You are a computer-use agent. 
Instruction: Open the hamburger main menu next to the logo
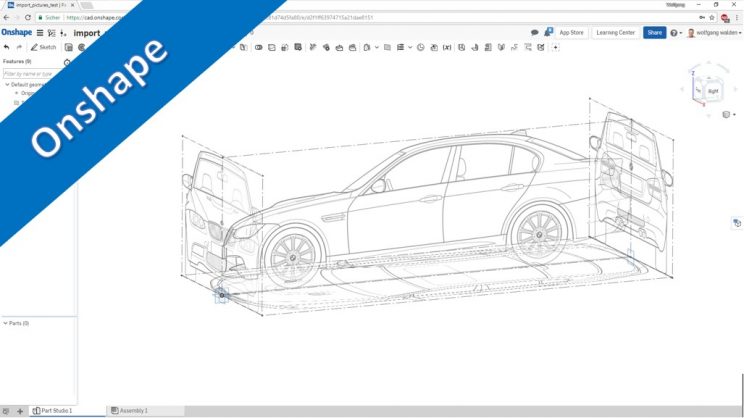coord(40,33)
